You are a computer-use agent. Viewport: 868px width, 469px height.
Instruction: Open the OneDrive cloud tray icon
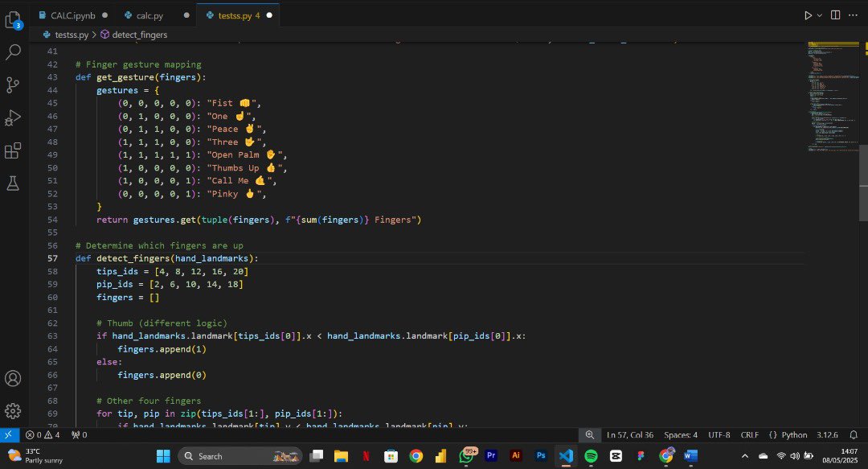coord(764,455)
